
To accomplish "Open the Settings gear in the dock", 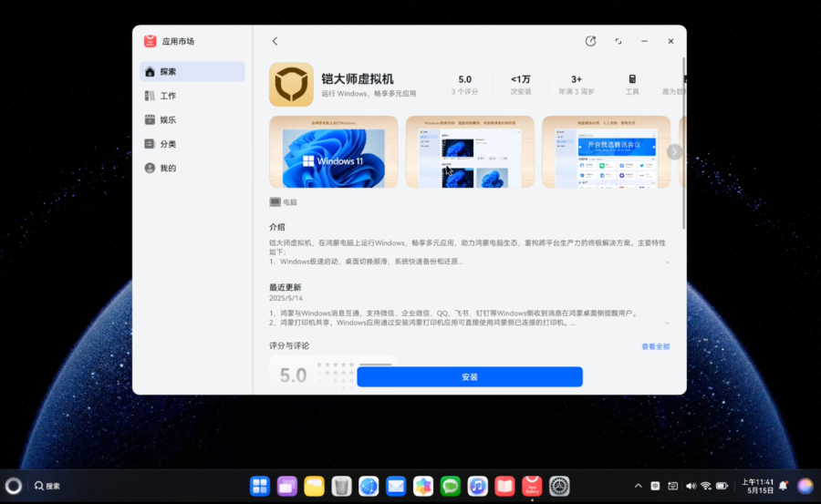I will click(x=559, y=487).
